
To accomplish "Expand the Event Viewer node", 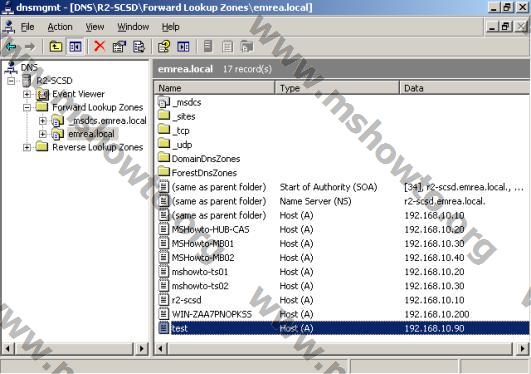I will point(27,94).
